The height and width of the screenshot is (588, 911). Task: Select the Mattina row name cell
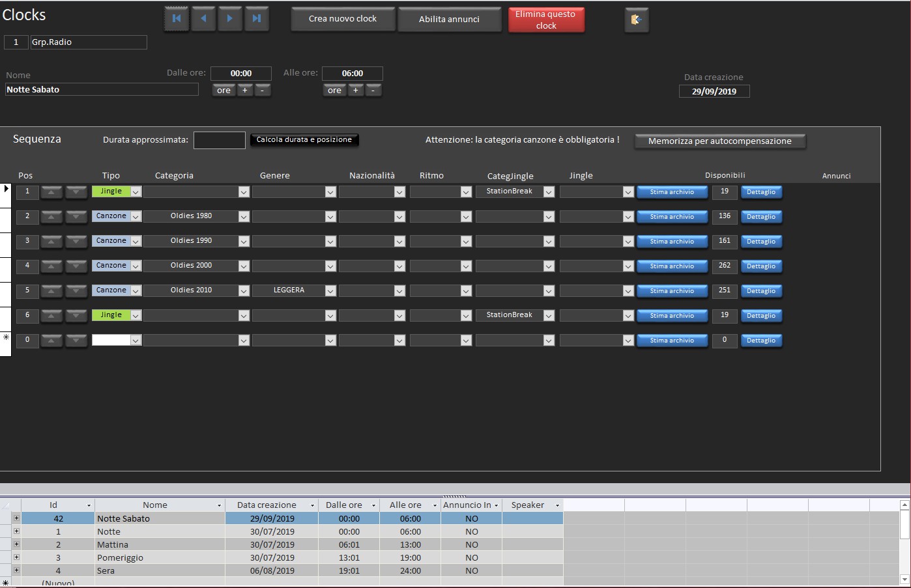[160, 544]
